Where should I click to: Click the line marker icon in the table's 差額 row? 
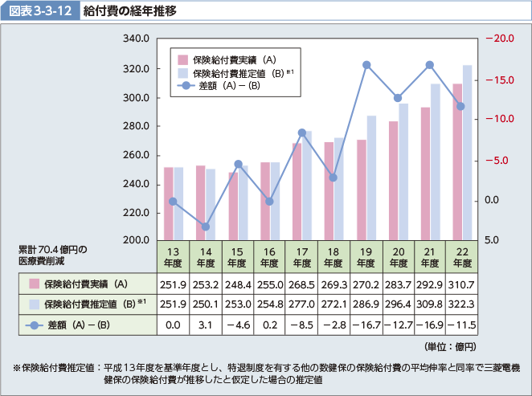(x=34, y=325)
